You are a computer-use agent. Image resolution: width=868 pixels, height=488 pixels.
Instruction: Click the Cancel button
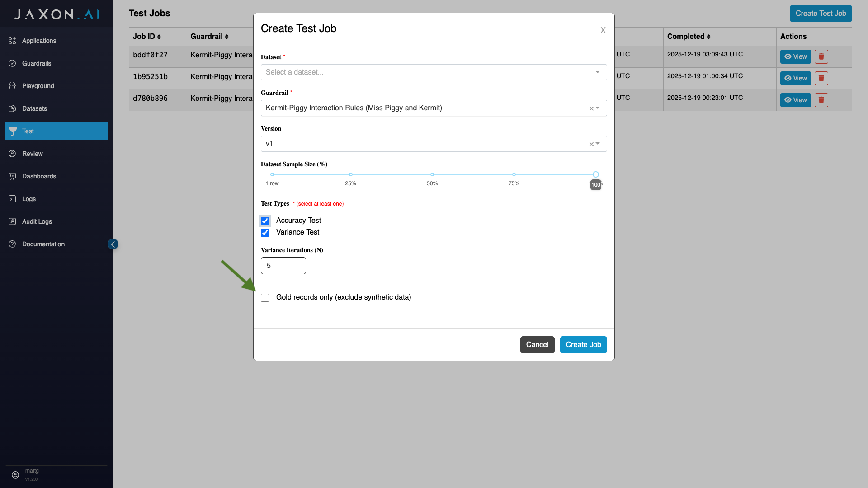click(537, 345)
